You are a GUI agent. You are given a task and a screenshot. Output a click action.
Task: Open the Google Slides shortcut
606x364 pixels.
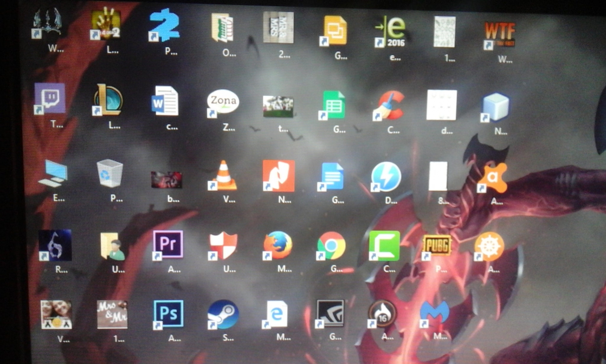click(x=334, y=30)
